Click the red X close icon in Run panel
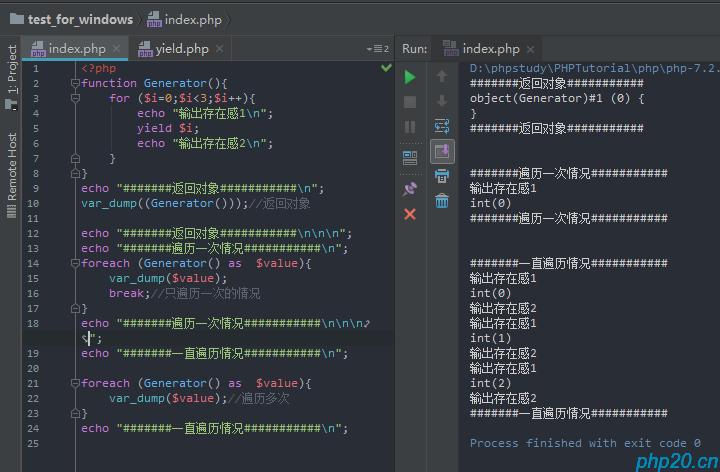Image resolution: width=720 pixels, height=472 pixels. [x=410, y=214]
